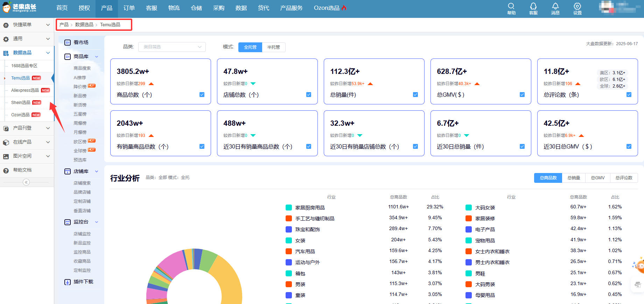Open customer service headset icon
Viewport: 644px width, 304px height.
pyautogui.click(x=533, y=6)
